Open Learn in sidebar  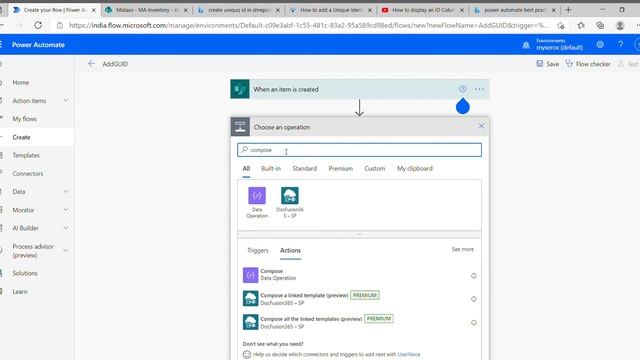[x=20, y=291]
